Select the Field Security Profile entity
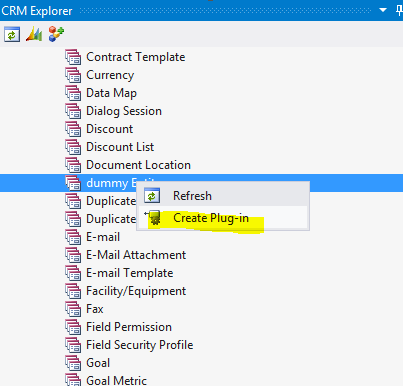The width and height of the screenshot is (403, 386). [x=140, y=345]
